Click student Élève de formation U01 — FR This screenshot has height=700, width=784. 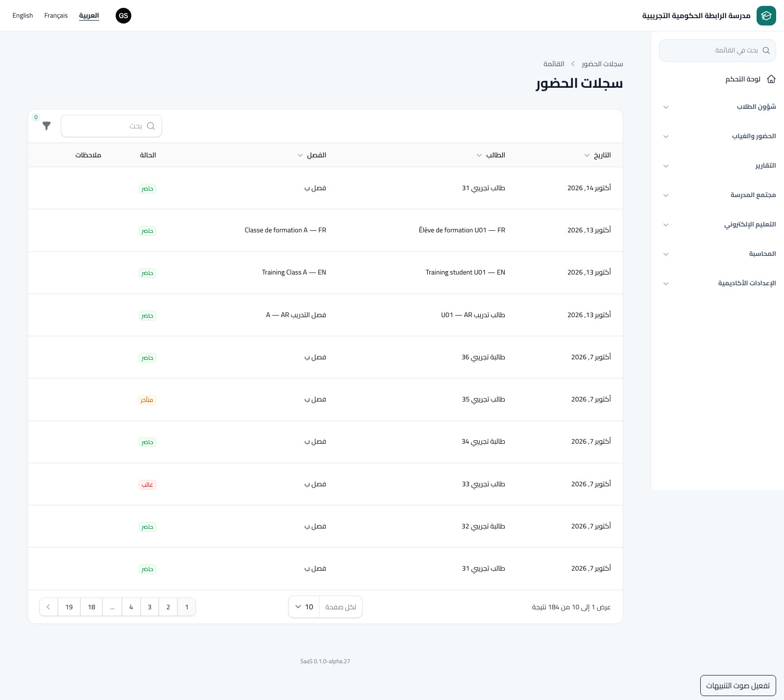click(462, 230)
